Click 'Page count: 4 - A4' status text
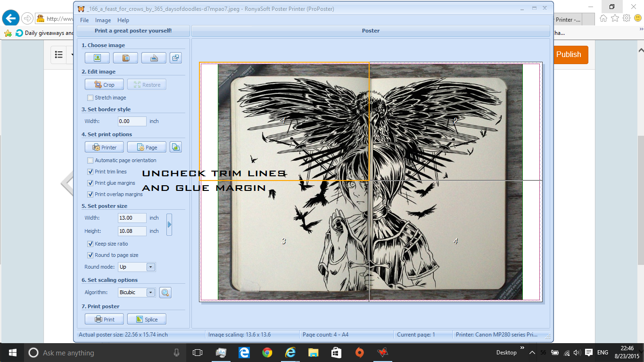The image size is (644, 362). 325,335
